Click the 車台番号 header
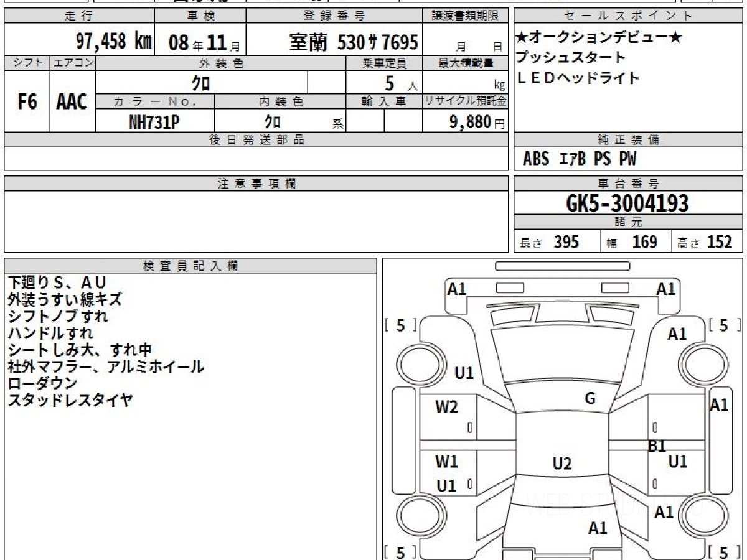Viewport: 747px width, 560px height. 628,184
